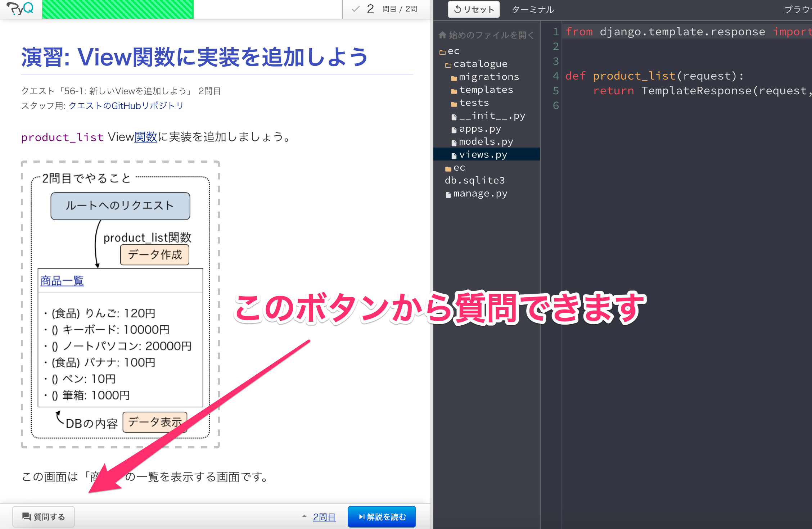Open the ターミナル view
The image size is (812, 529).
pyautogui.click(x=532, y=9)
